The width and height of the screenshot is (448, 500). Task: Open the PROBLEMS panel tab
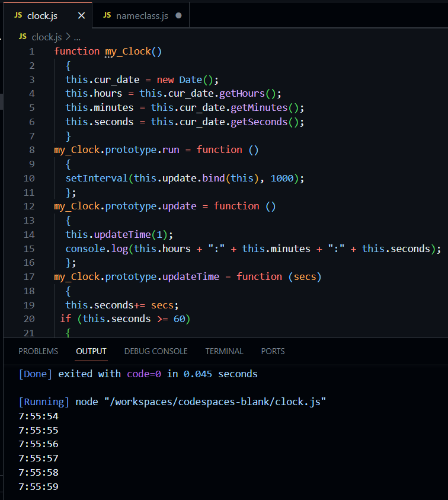pyautogui.click(x=39, y=351)
